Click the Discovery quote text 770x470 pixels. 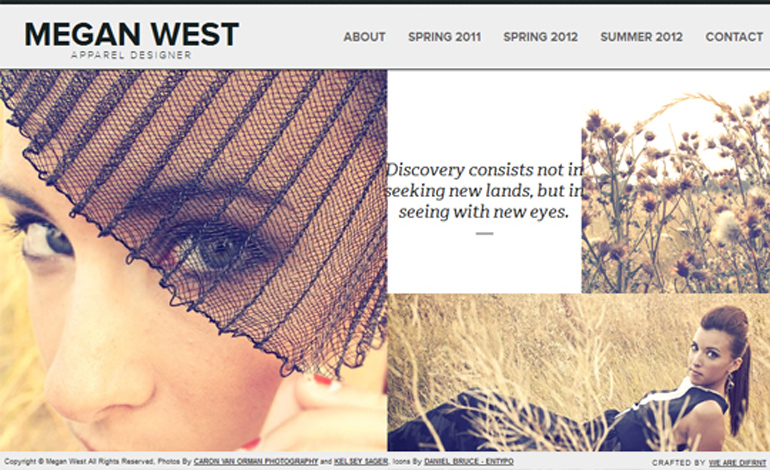tap(484, 191)
